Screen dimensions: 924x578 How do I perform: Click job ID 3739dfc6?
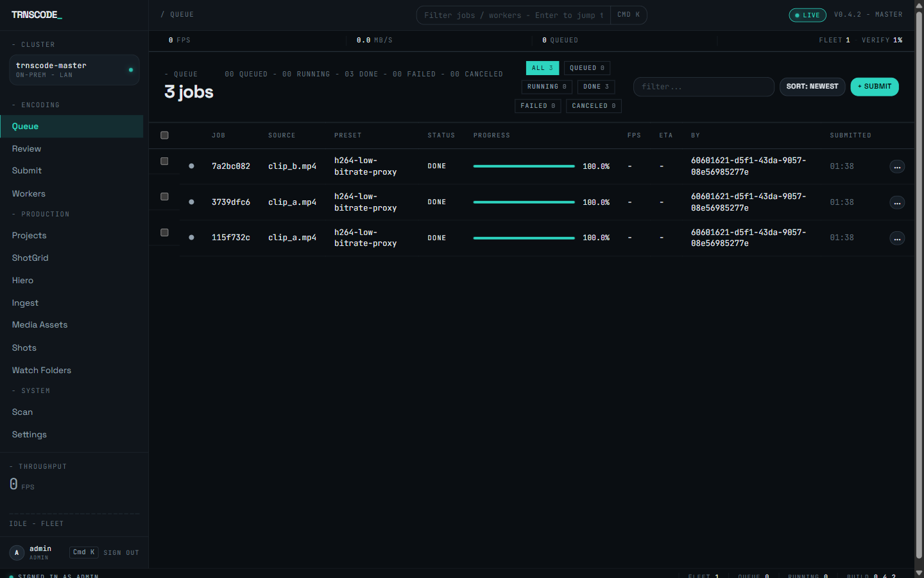tap(231, 202)
